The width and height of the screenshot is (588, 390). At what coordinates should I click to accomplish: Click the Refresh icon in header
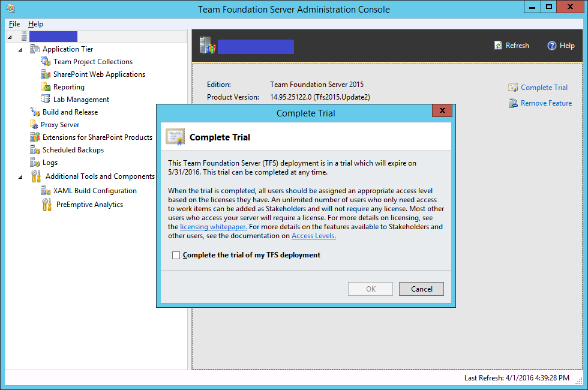pyautogui.click(x=498, y=46)
